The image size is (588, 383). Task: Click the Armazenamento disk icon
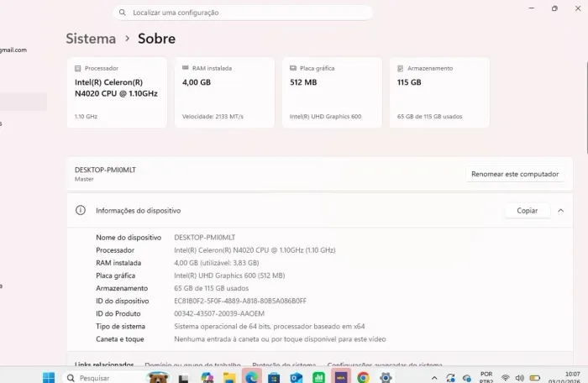click(x=400, y=68)
